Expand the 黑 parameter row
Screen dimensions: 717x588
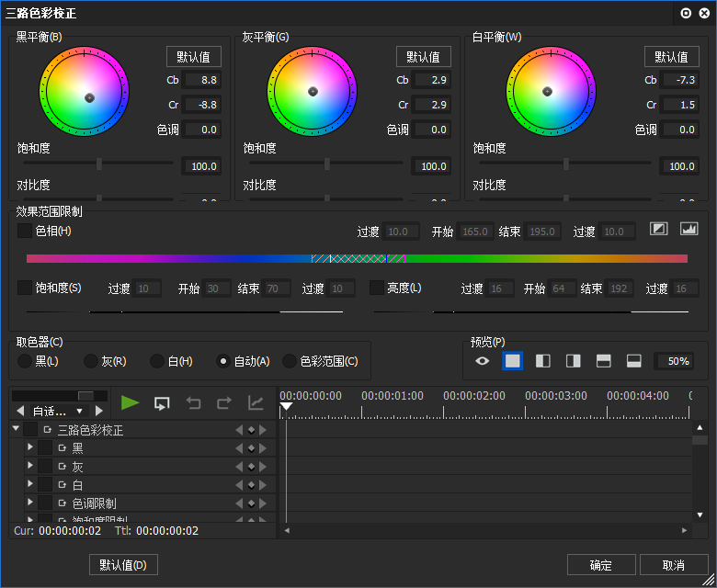coord(30,447)
